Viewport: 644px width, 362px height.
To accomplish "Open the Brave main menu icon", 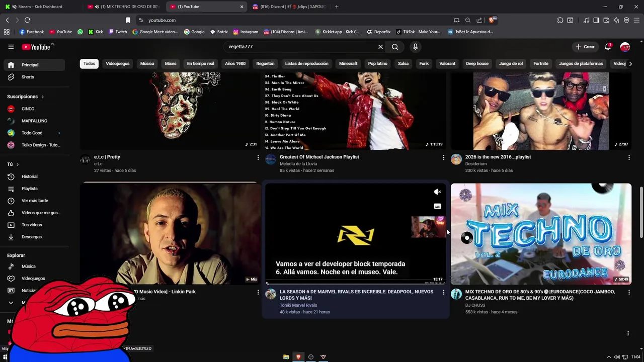I will 636,20.
